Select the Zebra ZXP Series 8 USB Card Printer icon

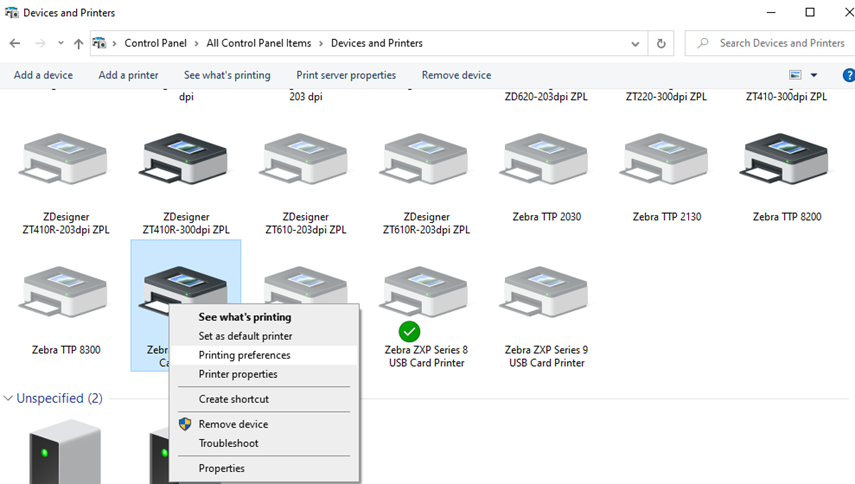[x=425, y=292]
